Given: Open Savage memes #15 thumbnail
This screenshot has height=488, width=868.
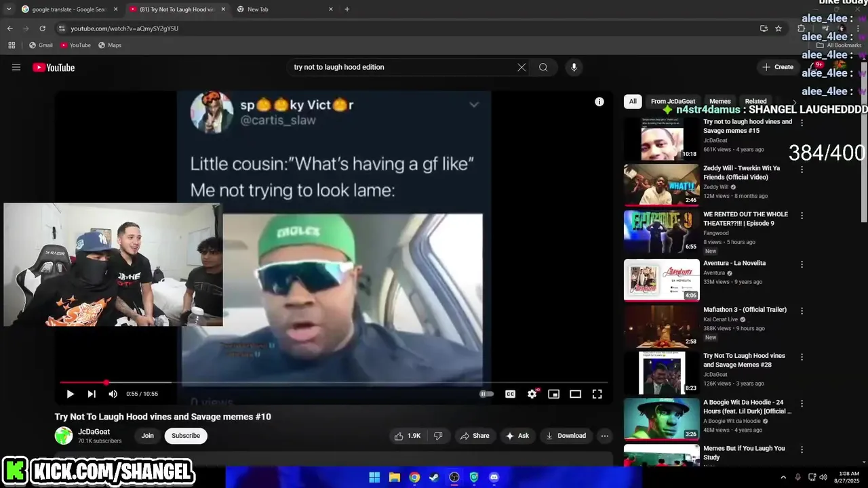Looking at the screenshot, I should coord(661,139).
